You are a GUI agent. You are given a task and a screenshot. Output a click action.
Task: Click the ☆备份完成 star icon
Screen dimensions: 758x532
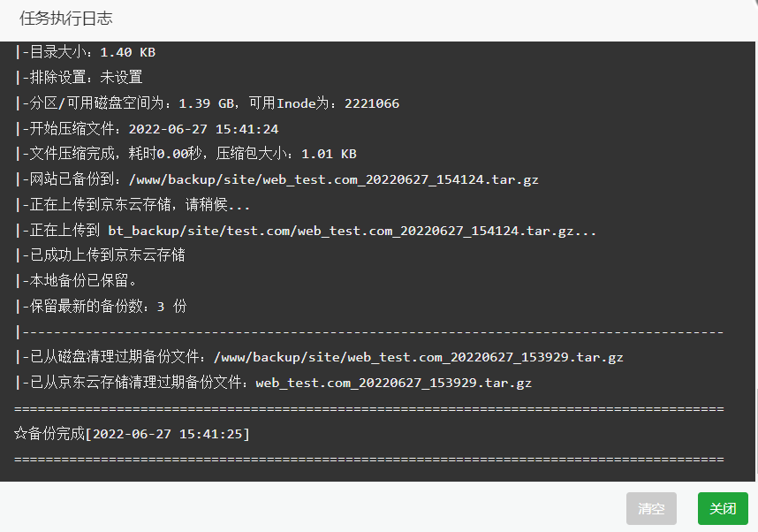(21, 433)
